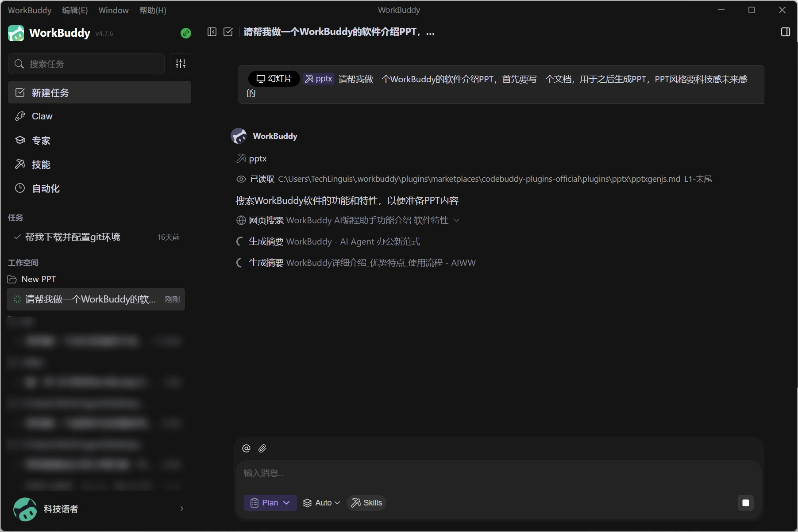
Task: Click the 新建任务 new task button
Action: tap(100, 92)
